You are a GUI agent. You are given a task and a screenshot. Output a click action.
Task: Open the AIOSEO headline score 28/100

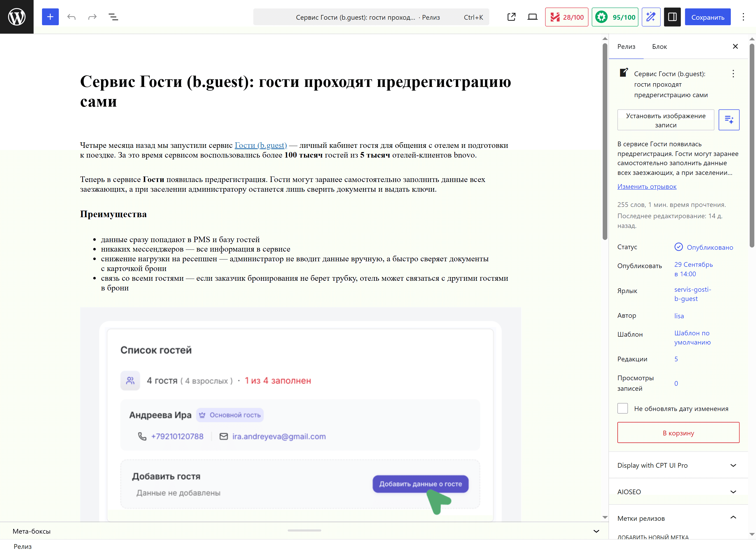[x=567, y=17]
